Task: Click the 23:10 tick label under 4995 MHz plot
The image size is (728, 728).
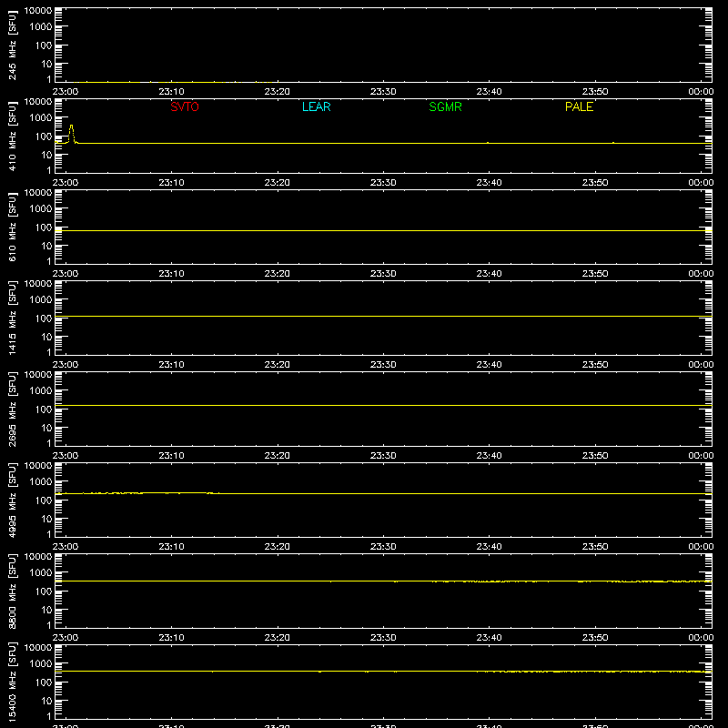Action: point(171,547)
